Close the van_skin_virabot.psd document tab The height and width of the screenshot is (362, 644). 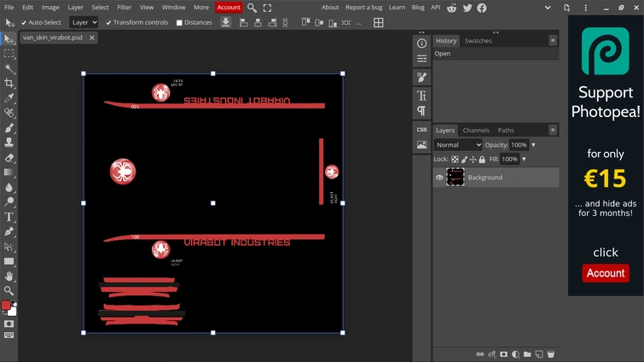pos(91,38)
